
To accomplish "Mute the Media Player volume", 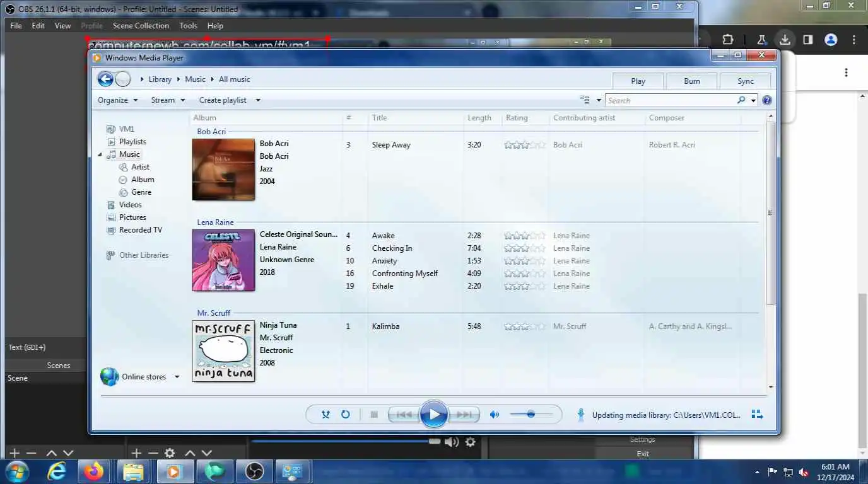I will [495, 415].
